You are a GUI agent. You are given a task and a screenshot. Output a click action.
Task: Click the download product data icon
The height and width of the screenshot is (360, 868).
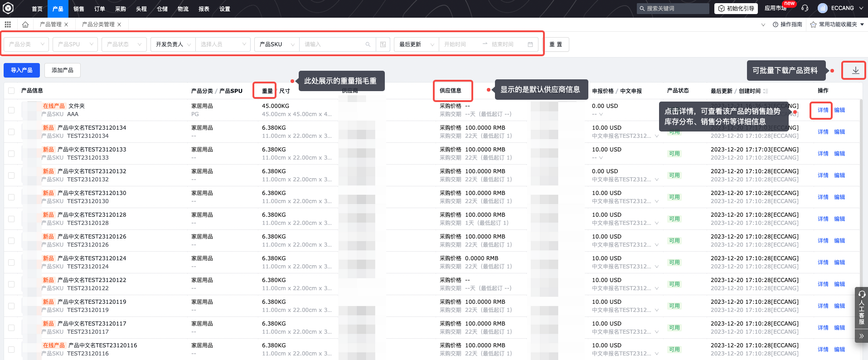point(855,70)
